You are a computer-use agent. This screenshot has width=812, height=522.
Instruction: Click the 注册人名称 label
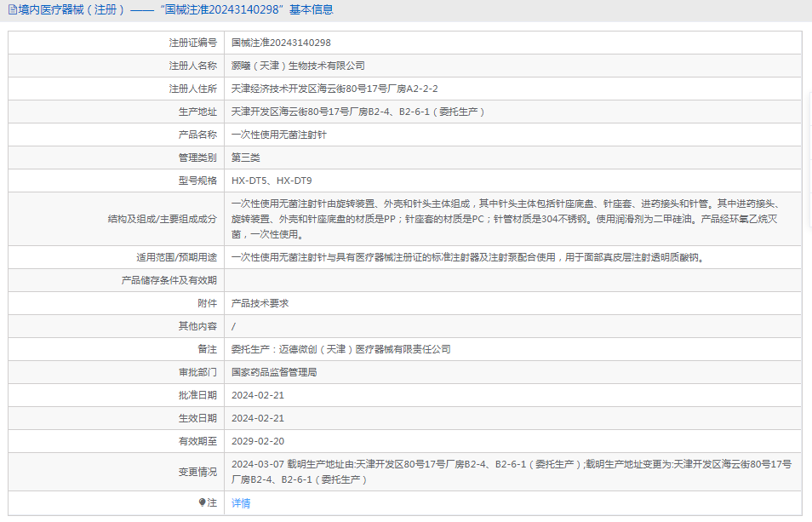pyautogui.click(x=192, y=66)
